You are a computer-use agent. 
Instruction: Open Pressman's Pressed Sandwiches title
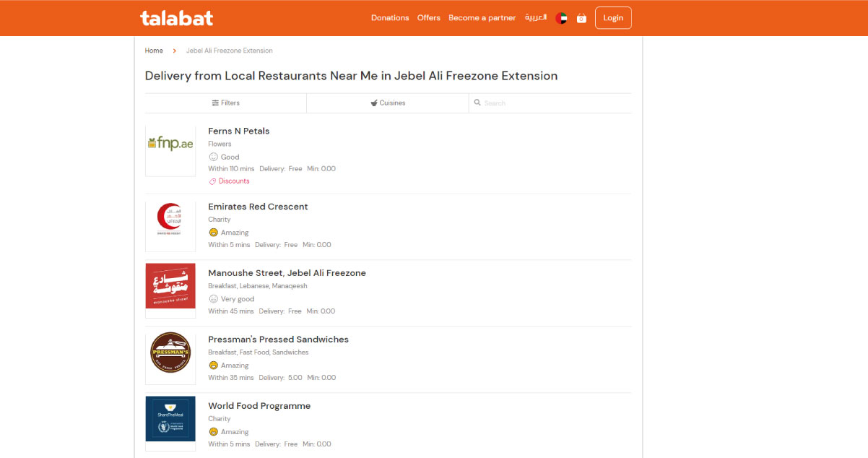[x=278, y=340]
